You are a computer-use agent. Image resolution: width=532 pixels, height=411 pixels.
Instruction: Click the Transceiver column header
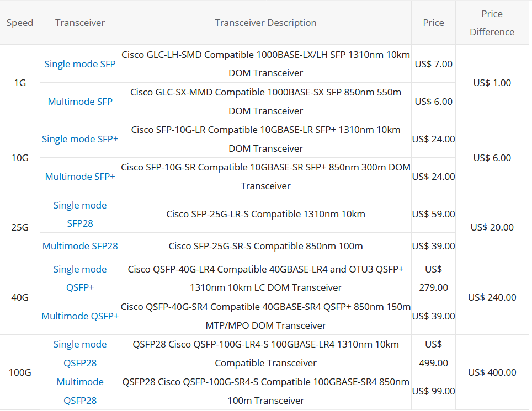click(79, 23)
